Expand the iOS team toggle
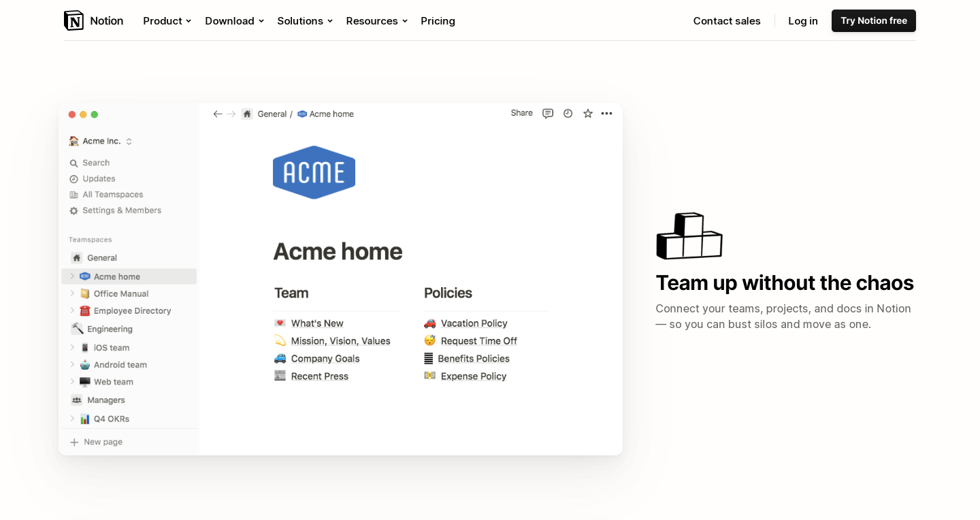Screen dimensions: 980x520 click(72, 347)
